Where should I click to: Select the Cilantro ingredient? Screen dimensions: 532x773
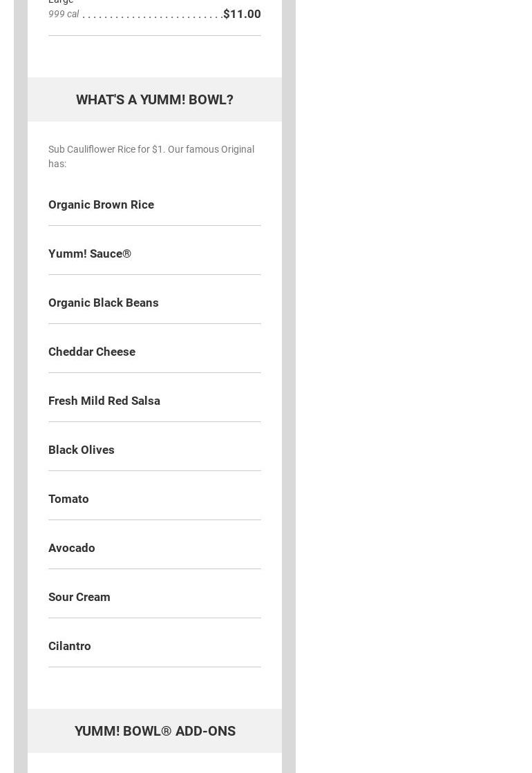(x=70, y=646)
